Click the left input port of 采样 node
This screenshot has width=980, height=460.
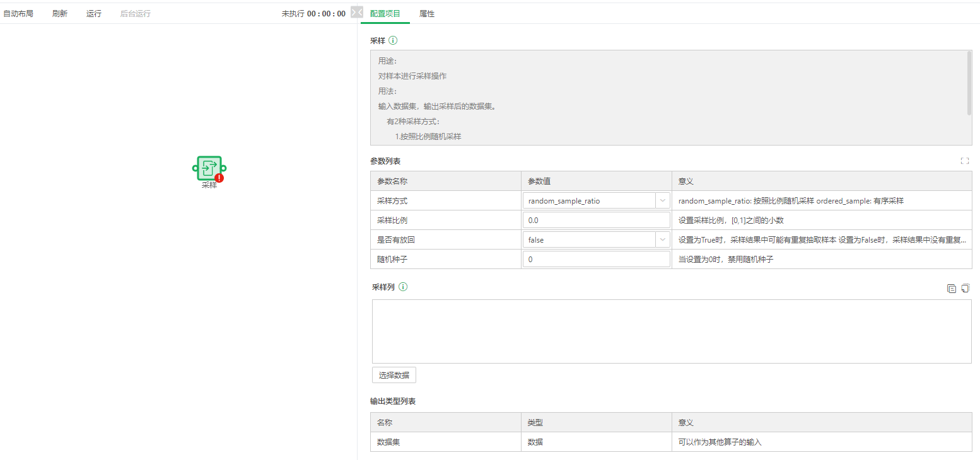(x=195, y=168)
